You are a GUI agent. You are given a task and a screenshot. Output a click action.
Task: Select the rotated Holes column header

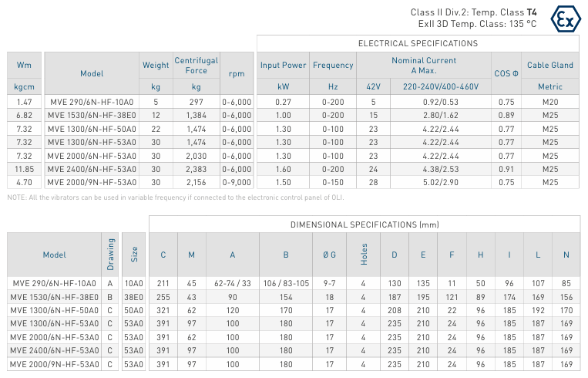364,255
